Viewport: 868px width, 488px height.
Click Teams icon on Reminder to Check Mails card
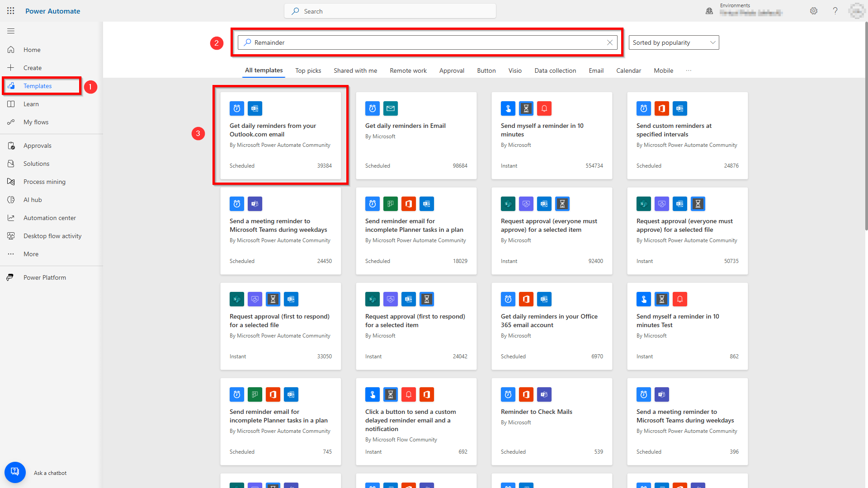(x=544, y=394)
